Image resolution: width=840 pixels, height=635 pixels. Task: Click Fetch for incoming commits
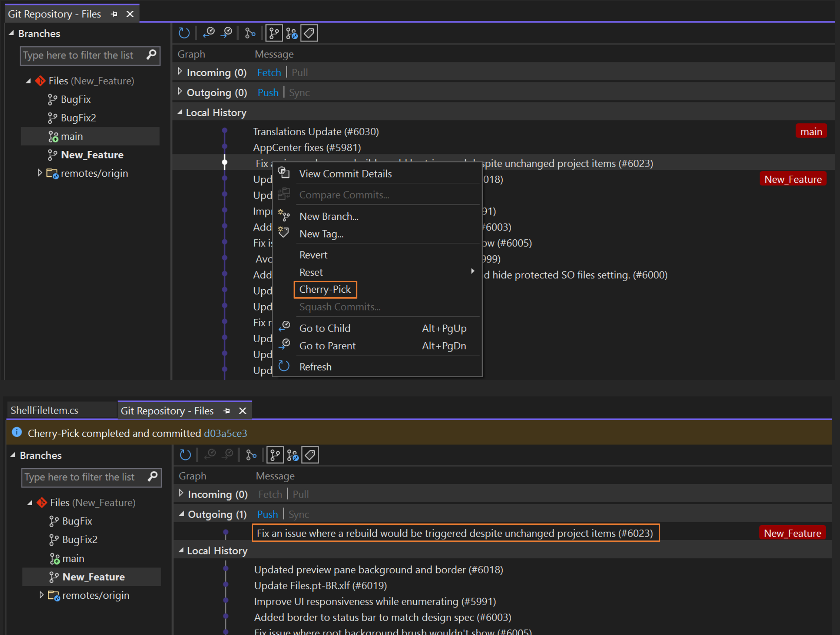(x=269, y=72)
